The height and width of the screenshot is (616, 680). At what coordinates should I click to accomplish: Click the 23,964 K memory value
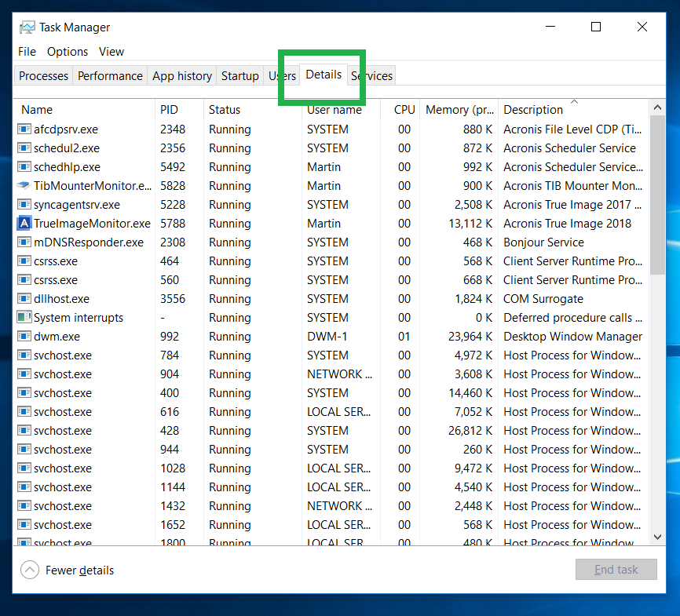pyautogui.click(x=470, y=337)
